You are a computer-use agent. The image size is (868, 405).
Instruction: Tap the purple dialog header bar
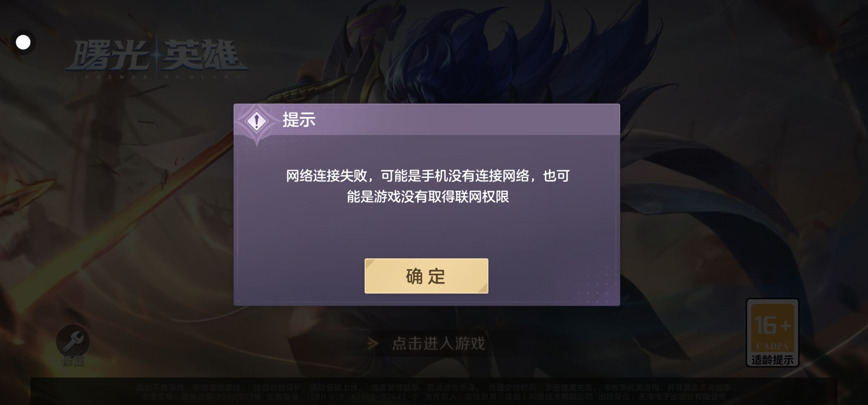point(426,120)
